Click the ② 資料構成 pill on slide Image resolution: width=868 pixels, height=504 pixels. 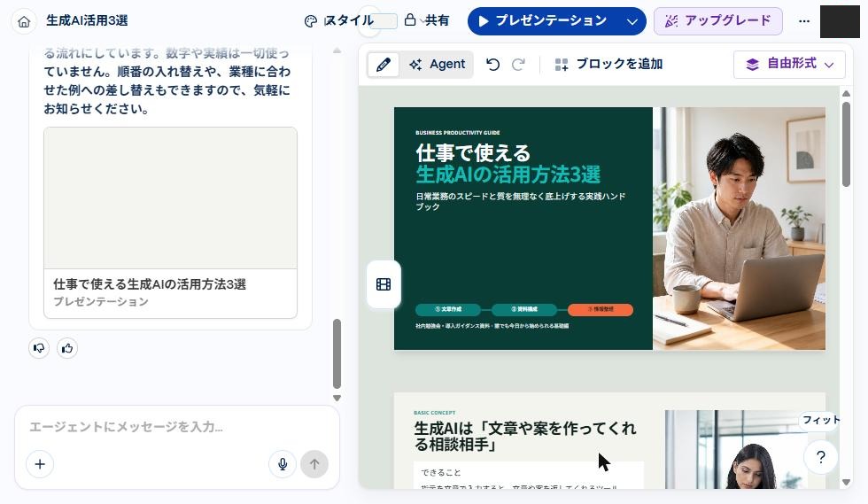point(523,309)
